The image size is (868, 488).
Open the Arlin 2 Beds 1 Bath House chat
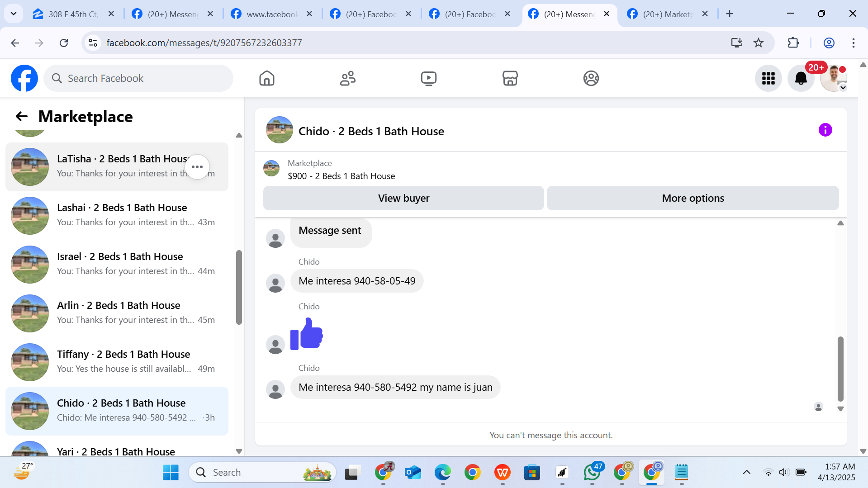pos(117,313)
